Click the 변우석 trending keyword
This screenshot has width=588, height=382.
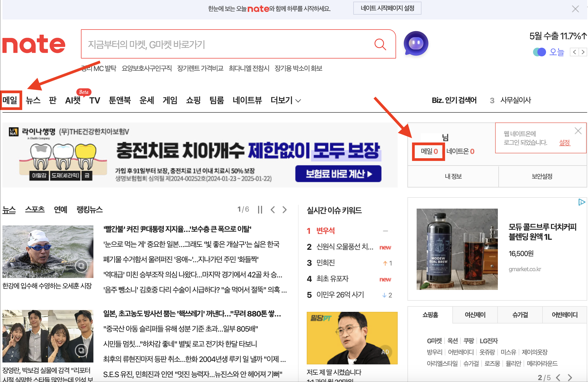326,231
